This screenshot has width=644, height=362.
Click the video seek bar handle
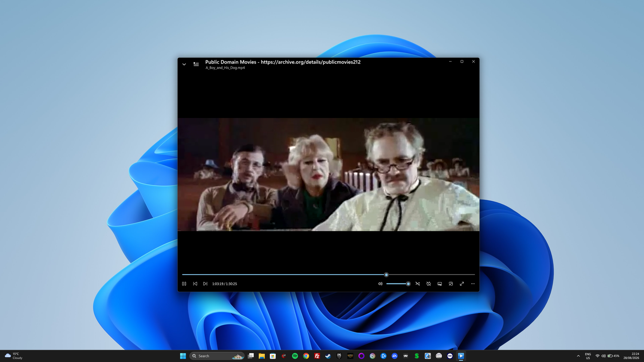point(386,275)
